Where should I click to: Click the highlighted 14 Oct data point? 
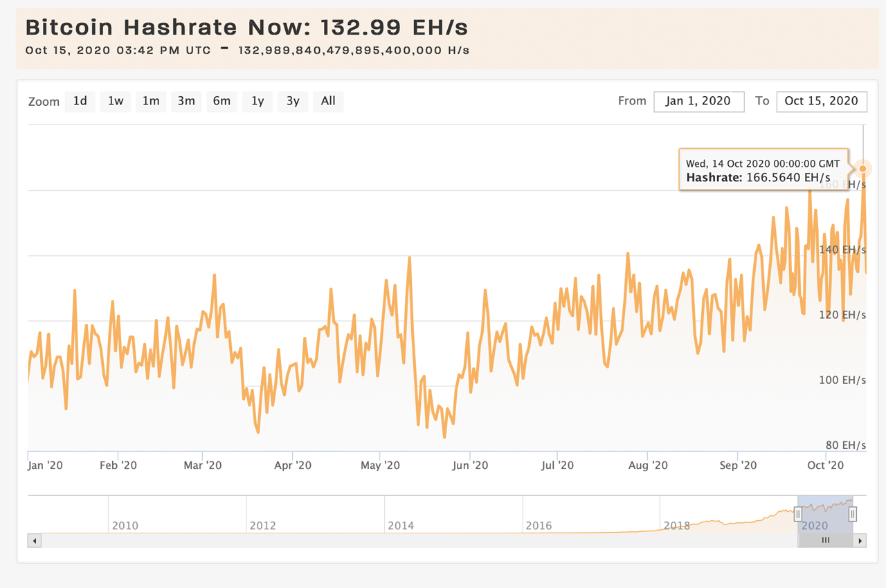(863, 169)
